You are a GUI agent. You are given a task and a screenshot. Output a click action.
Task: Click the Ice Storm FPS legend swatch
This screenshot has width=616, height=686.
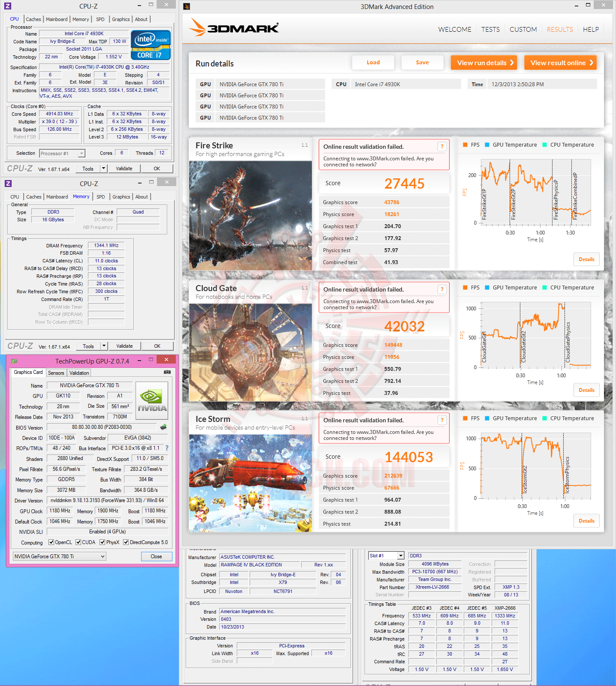(x=465, y=418)
